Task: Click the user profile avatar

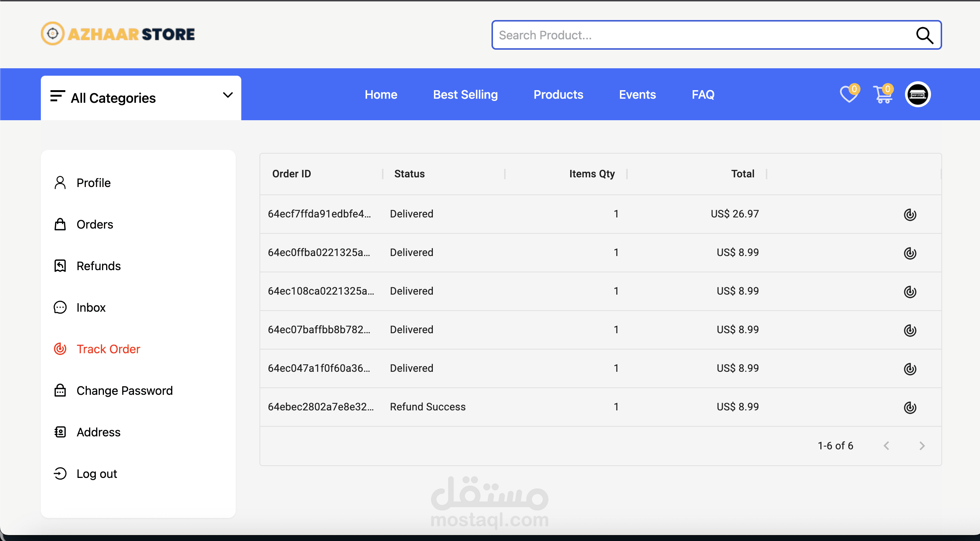Action: click(917, 95)
